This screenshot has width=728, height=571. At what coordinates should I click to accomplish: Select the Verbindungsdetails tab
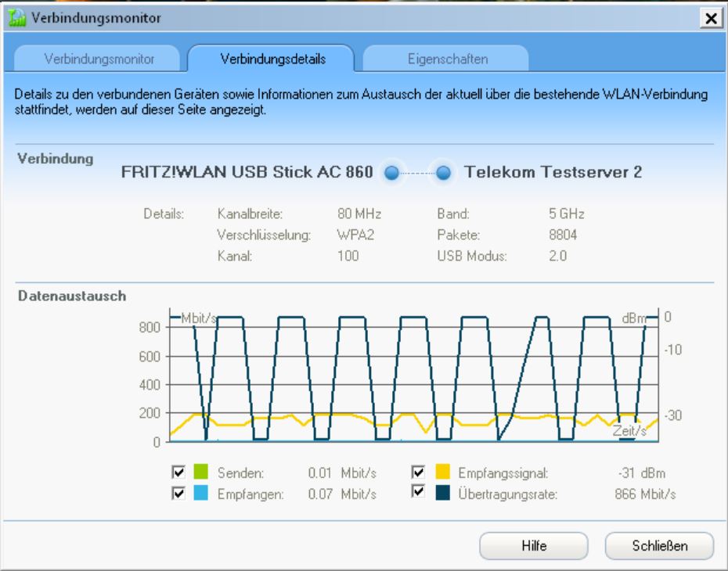[272, 59]
